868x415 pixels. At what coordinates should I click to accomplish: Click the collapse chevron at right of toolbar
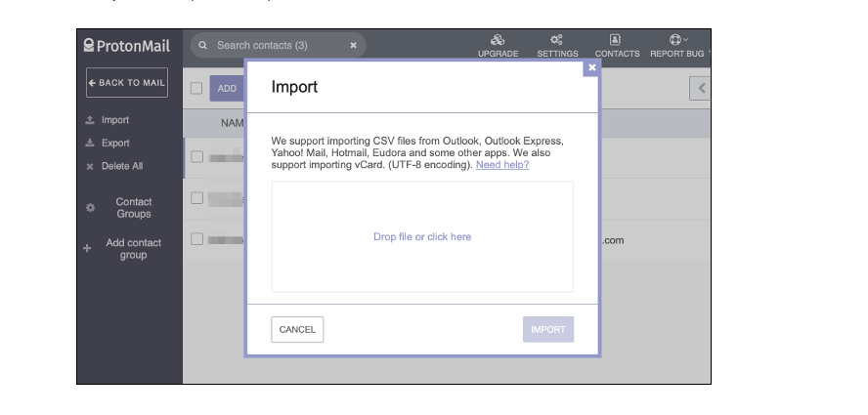[701, 88]
